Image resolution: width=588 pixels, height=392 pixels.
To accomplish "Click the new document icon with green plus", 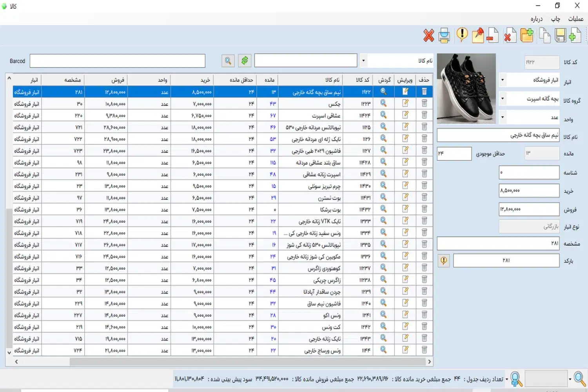I will pos(575,36).
